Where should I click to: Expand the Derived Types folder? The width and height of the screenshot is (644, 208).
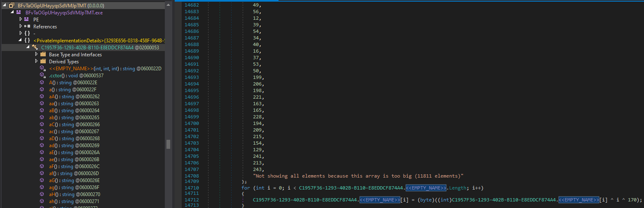click(x=36, y=61)
